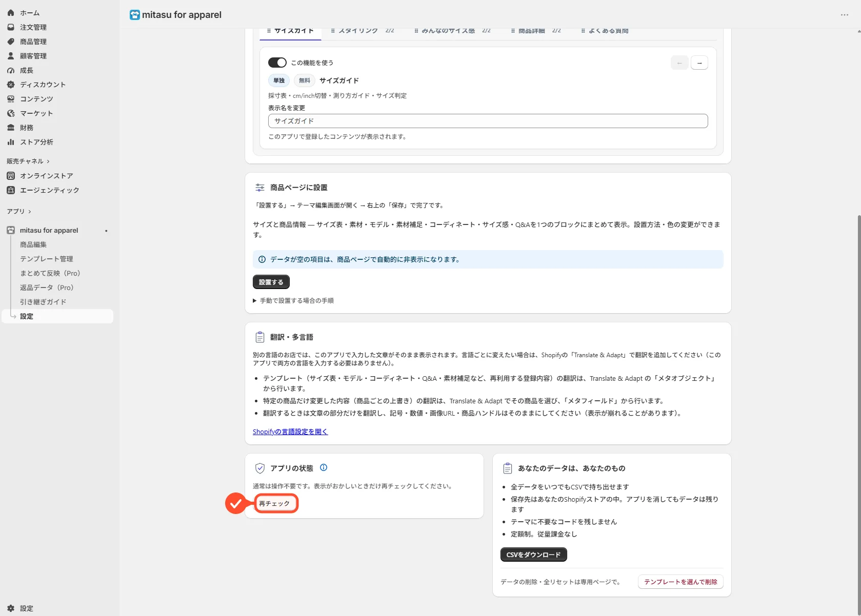861x616 pixels.
Task: Click text データが空の項目は、商品ページで自動的に非表示になります。
Action: pyautogui.click(x=366, y=260)
